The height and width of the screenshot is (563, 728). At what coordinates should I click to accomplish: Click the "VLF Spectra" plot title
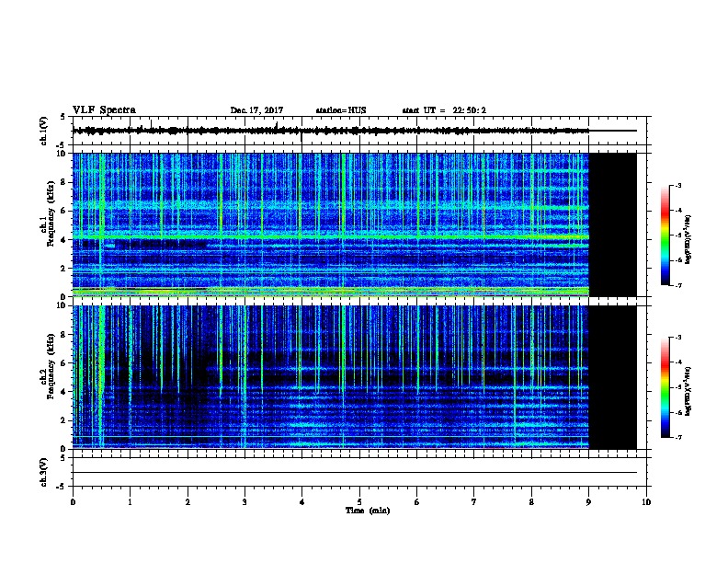104,110
